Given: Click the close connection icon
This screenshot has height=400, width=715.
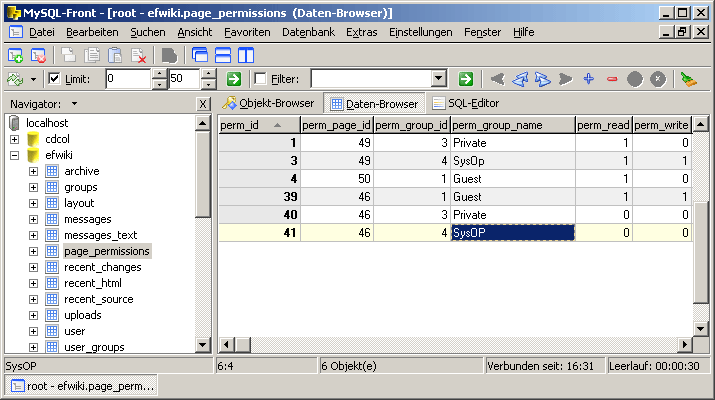Looking at the screenshot, I should pyautogui.click(x=37, y=55).
